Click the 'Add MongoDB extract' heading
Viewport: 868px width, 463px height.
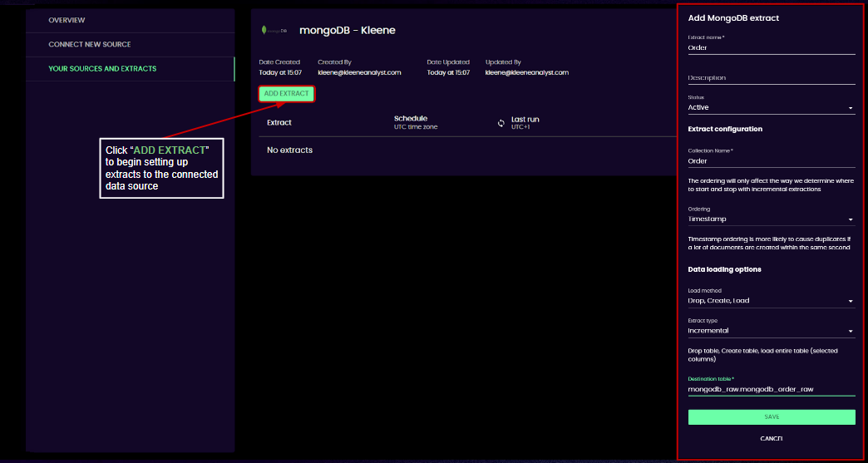(x=733, y=18)
